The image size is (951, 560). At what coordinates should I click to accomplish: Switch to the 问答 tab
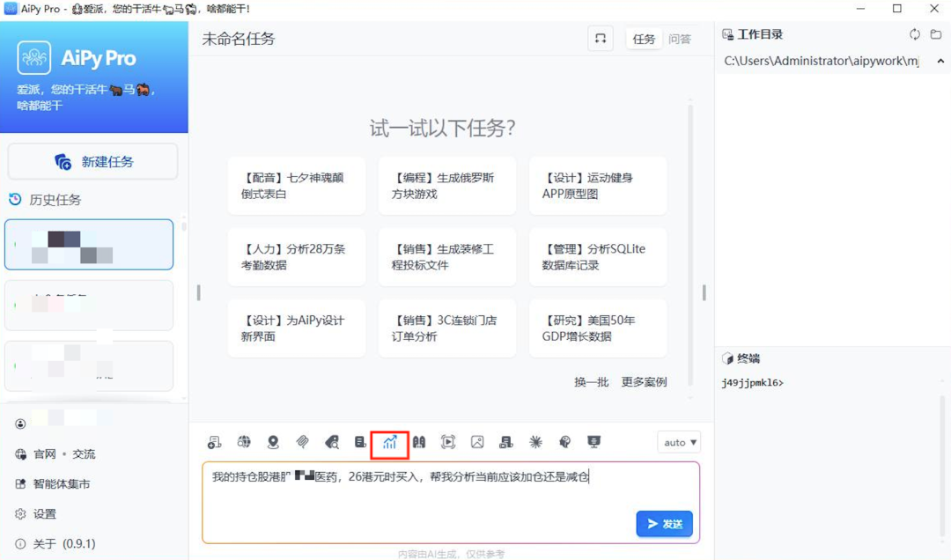(679, 39)
